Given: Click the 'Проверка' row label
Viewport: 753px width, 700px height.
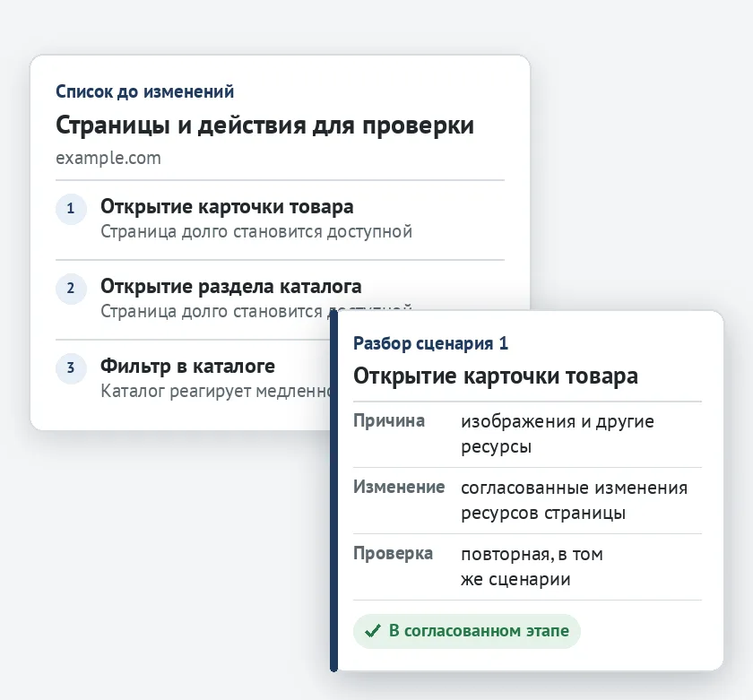Looking at the screenshot, I should pos(393,554).
